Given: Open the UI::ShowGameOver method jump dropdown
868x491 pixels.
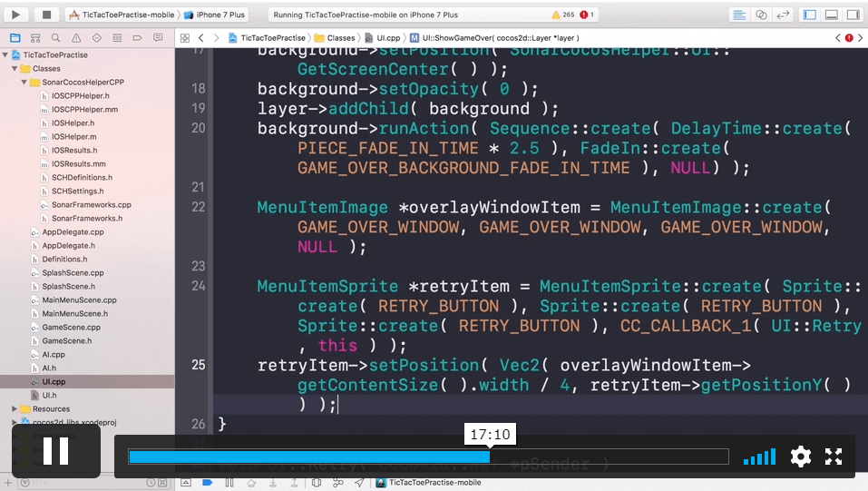Looking at the screenshot, I should [494, 38].
